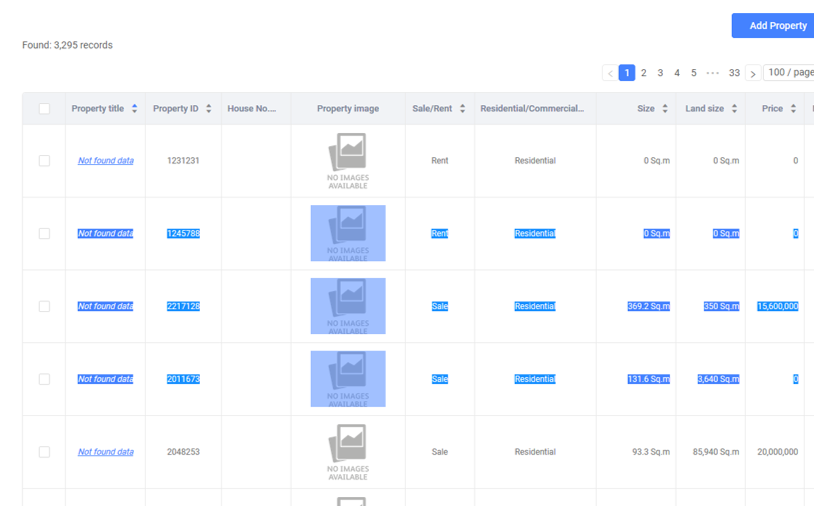Viewport: 827px width, 508px height.
Task: Select checkbox for property 2217128
Action: click(x=44, y=307)
